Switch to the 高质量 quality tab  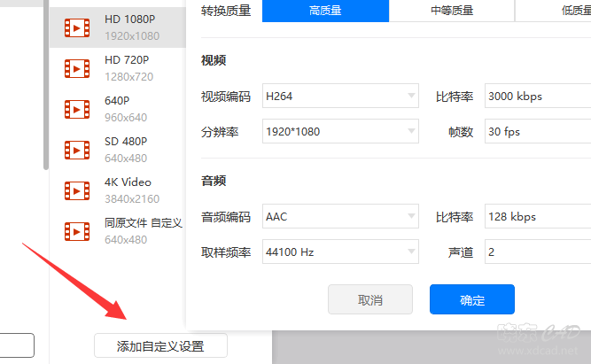click(325, 11)
